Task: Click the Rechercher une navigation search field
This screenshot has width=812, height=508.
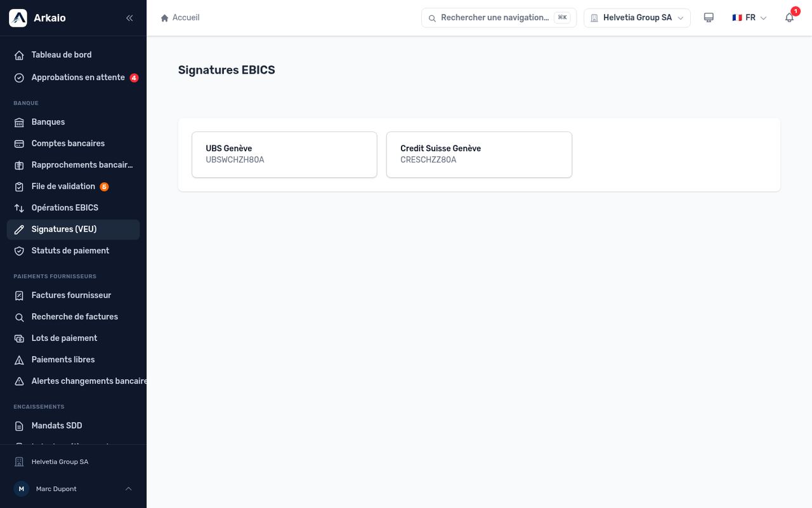Action: 499,18
